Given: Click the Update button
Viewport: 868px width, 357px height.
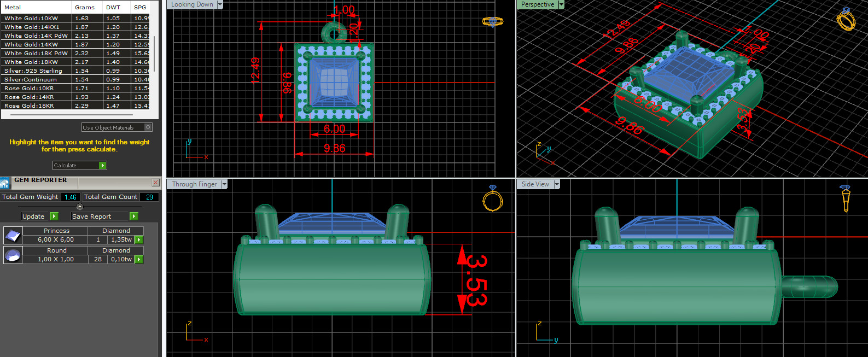Looking at the screenshot, I should 33,216.
